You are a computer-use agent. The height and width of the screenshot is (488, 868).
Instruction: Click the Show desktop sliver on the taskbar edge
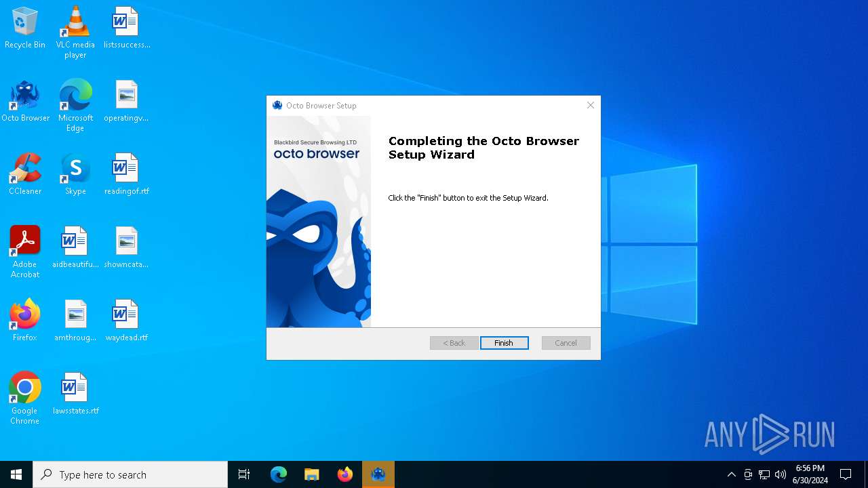(x=866, y=474)
